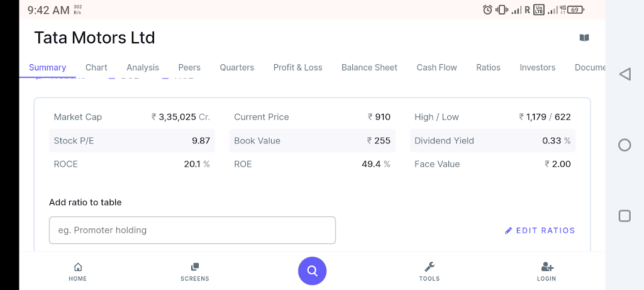The width and height of the screenshot is (644, 290).
Task: Tap Android back triangle button
Action: (625, 74)
